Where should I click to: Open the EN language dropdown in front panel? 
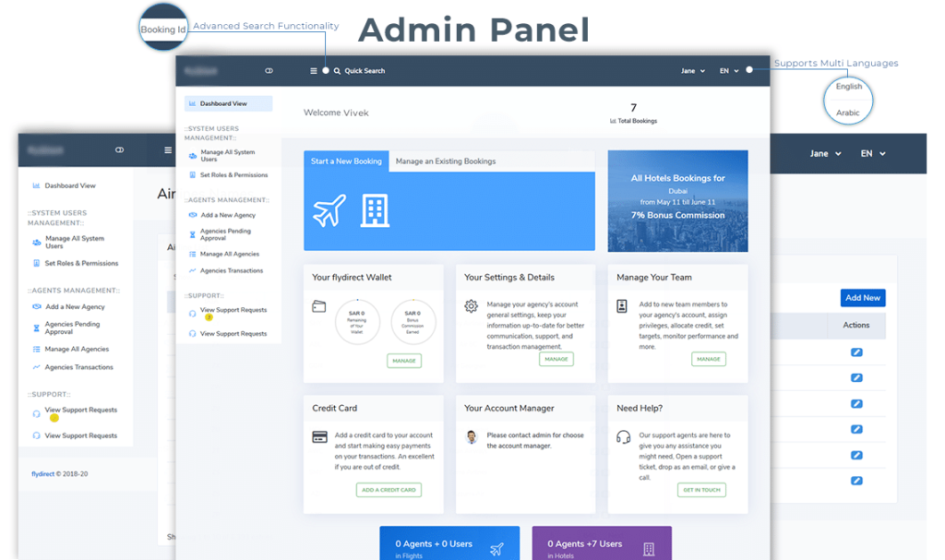click(729, 71)
